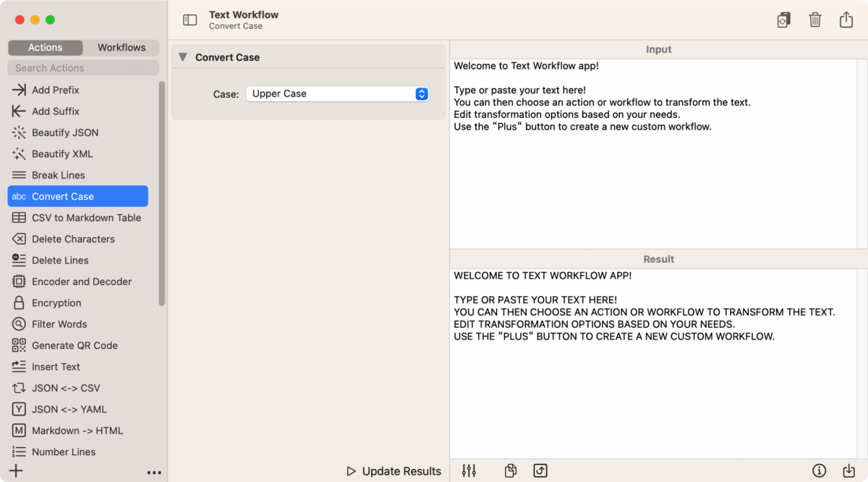
Task: Click inside the Result text area
Action: 653,363
